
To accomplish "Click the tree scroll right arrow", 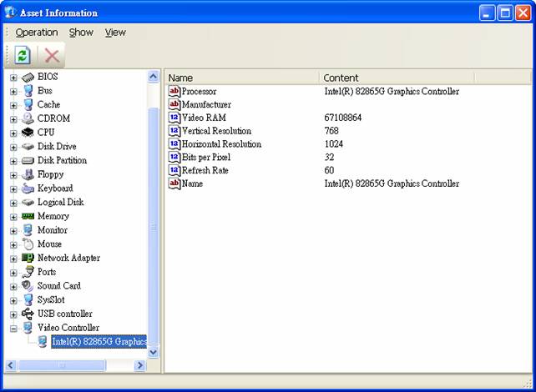I will 139,365.
